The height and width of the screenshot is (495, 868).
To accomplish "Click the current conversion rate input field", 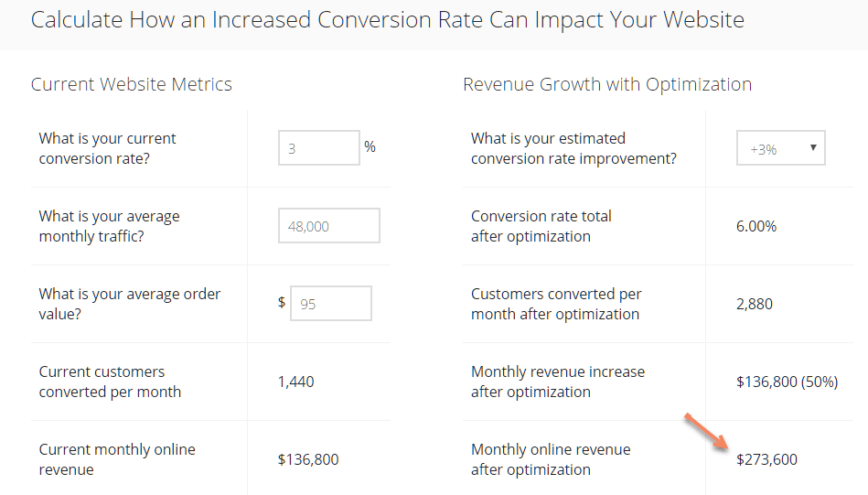I will (x=319, y=148).
